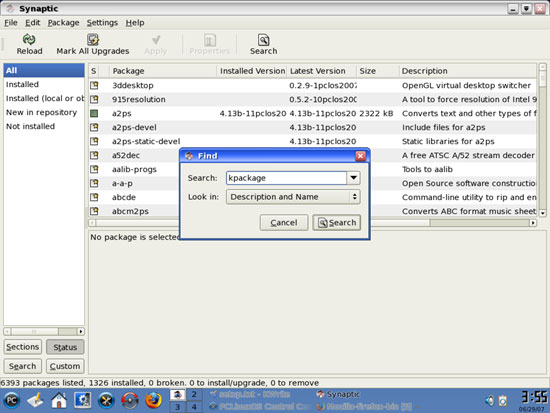Viewport: 550px width, 413px height.
Task: Click the Reload toolbar icon
Action: point(29,40)
